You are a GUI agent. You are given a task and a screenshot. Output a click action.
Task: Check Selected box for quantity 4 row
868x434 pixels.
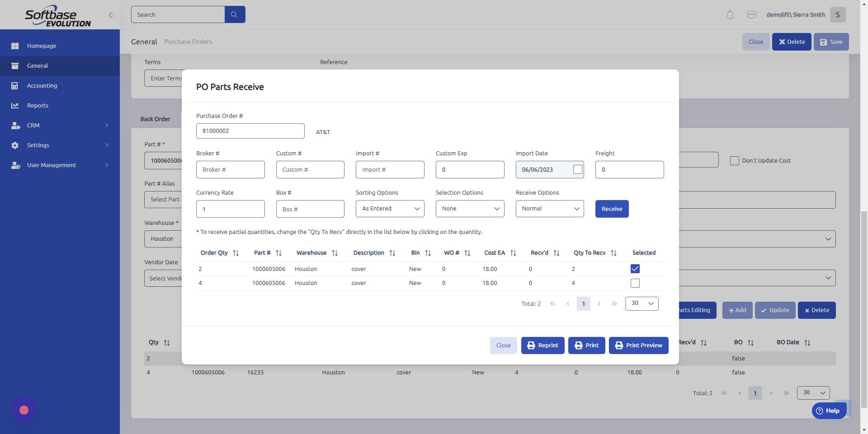pos(635,283)
